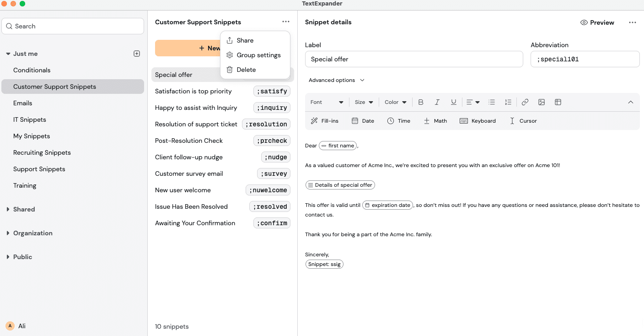Insert a bulleted list
Image resolution: width=644 pixels, height=336 pixels.
coord(492,102)
